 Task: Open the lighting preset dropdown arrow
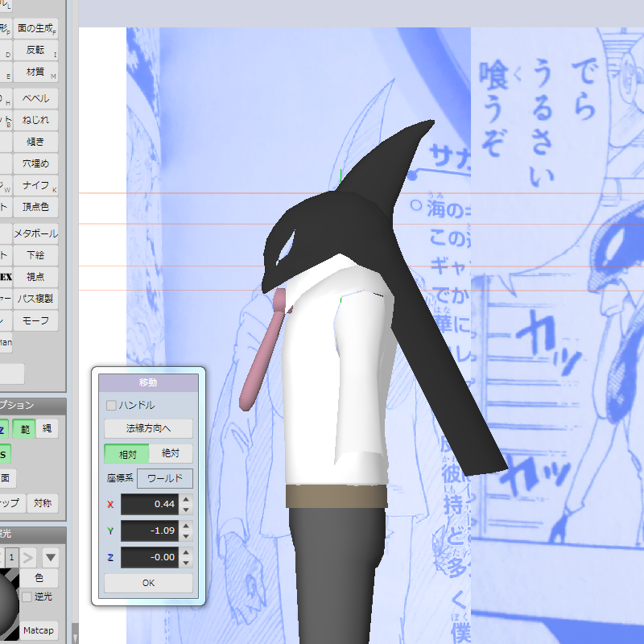[51, 558]
